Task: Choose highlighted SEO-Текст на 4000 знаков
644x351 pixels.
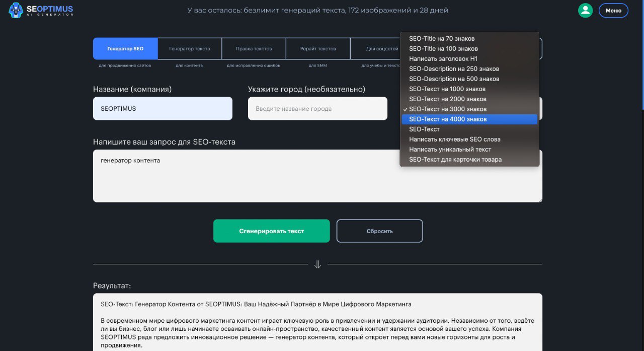Action: click(469, 119)
